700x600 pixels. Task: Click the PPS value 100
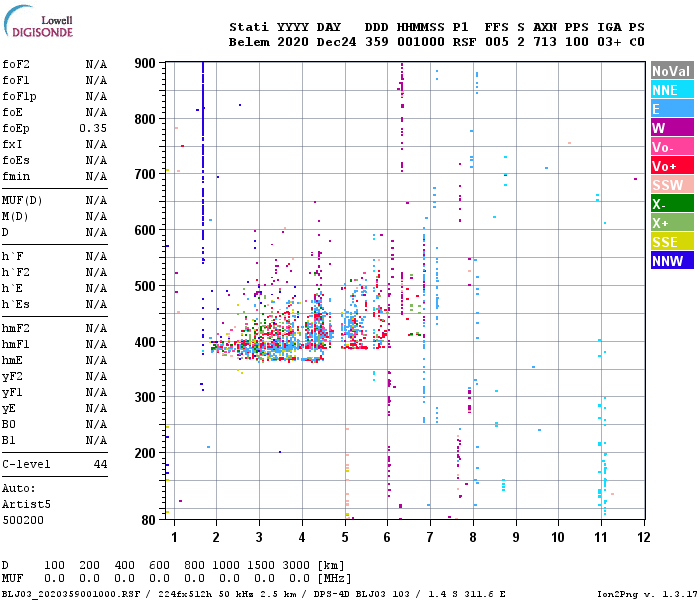[577, 42]
